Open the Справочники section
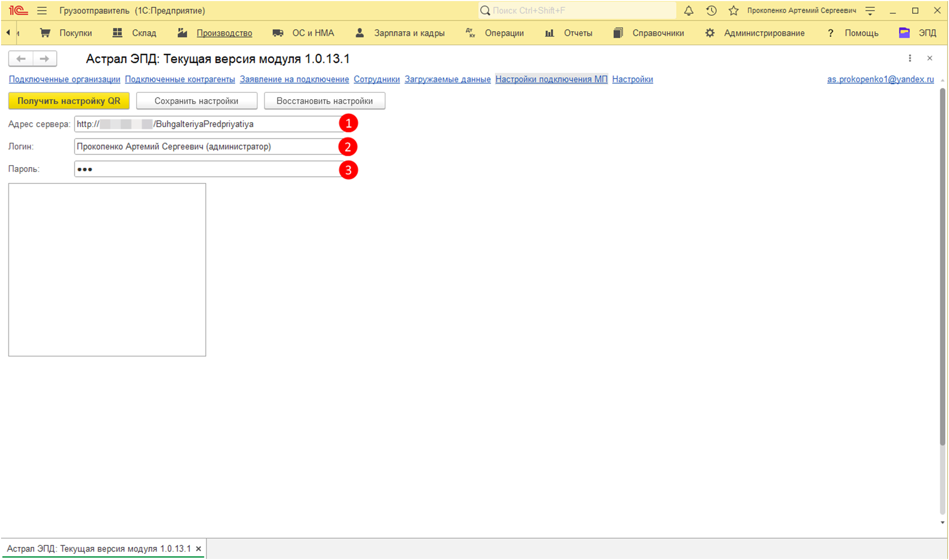This screenshot has height=560, width=949. point(658,33)
